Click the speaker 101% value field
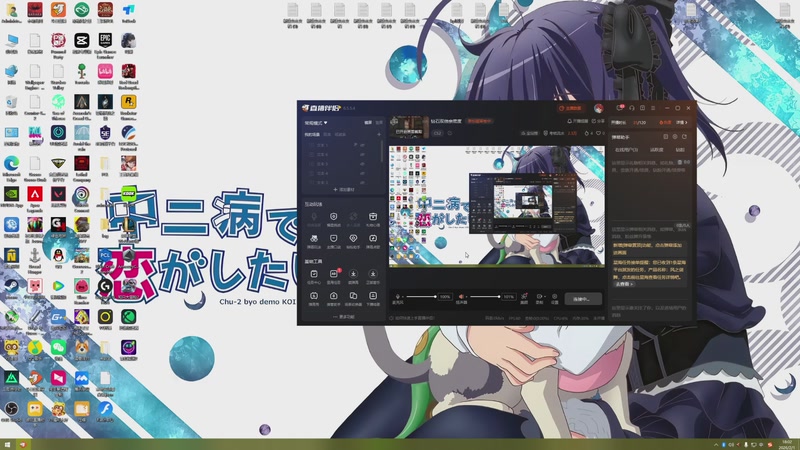This screenshot has width=800, height=450. click(x=509, y=296)
